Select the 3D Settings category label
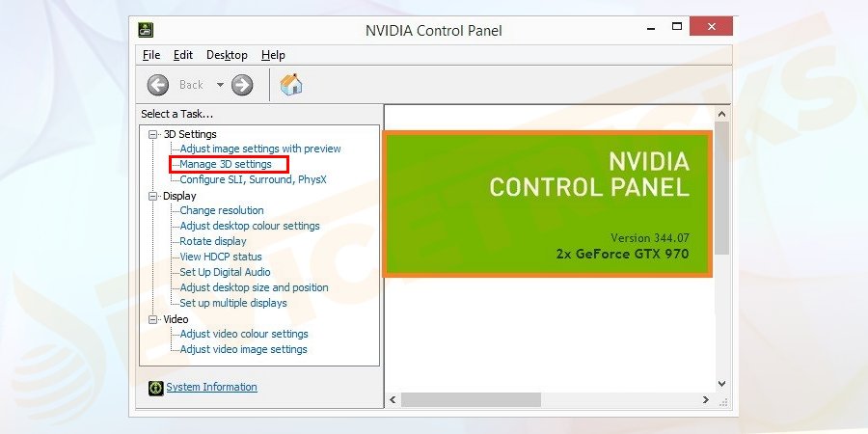The width and height of the screenshot is (868, 434). 190,134
